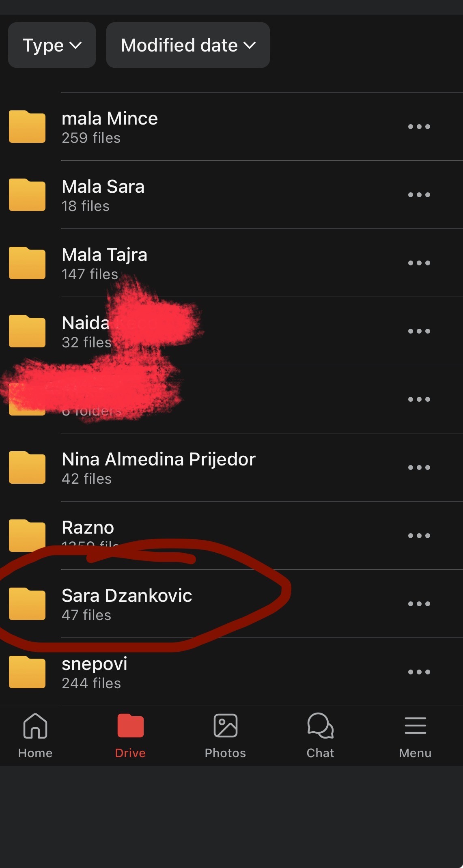Switch to the Photos tab
The width and height of the screenshot is (463, 868).
(225, 736)
